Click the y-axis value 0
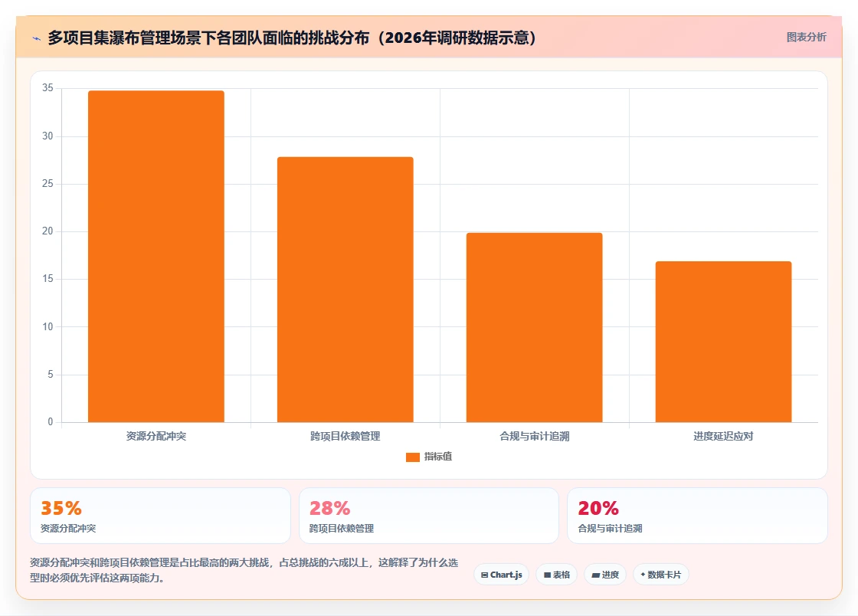 pyautogui.click(x=51, y=422)
